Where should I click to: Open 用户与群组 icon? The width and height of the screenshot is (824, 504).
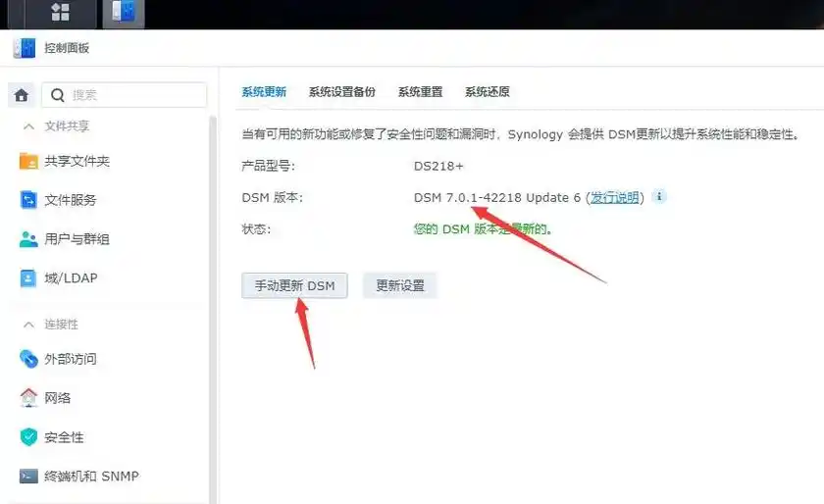click(28, 239)
